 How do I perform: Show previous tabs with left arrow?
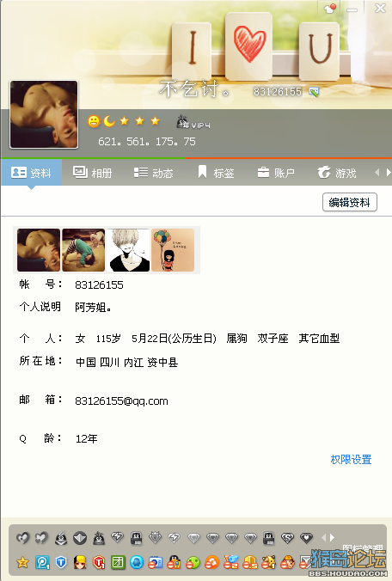[x=377, y=172]
